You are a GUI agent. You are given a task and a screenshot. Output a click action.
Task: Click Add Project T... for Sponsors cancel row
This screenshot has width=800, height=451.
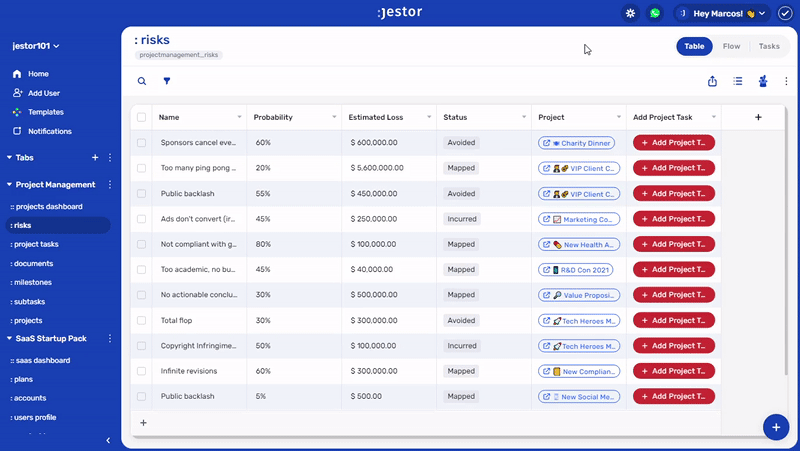click(674, 143)
